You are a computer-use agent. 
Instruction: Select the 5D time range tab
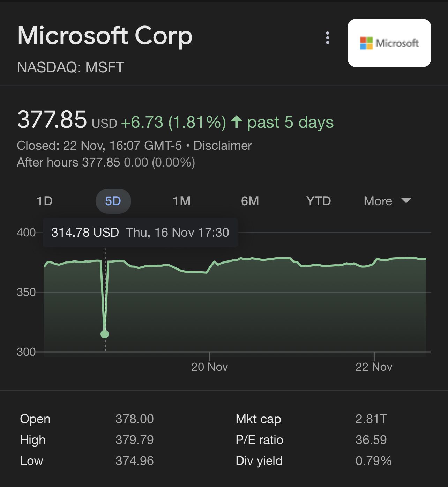pyautogui.click(x=113, y=201)
